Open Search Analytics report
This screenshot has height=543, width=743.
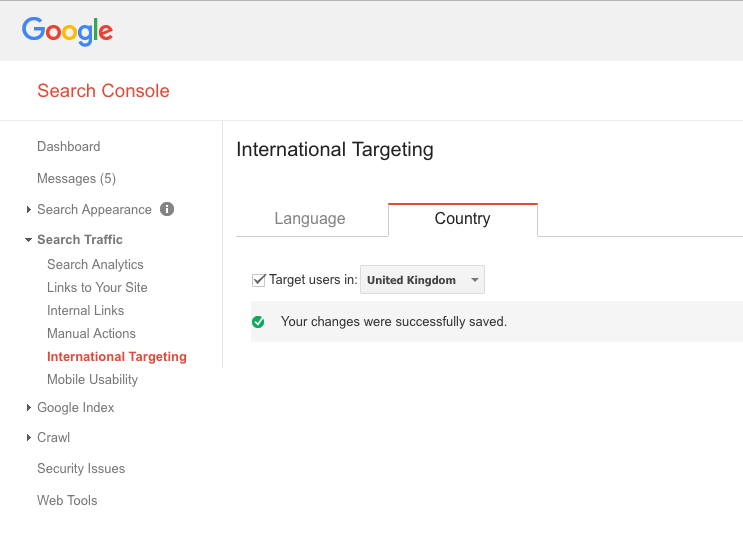(95, 265)
